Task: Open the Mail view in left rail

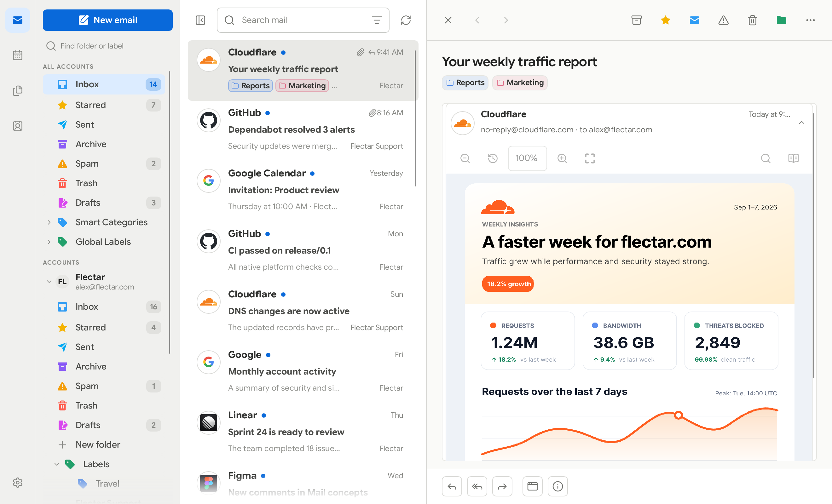Action: point(18,20)
